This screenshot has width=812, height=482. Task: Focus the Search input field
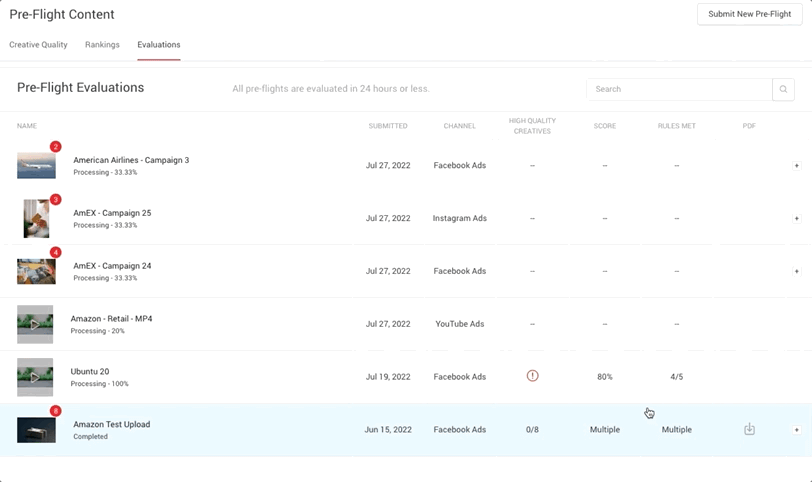click(x=679, y=89)
